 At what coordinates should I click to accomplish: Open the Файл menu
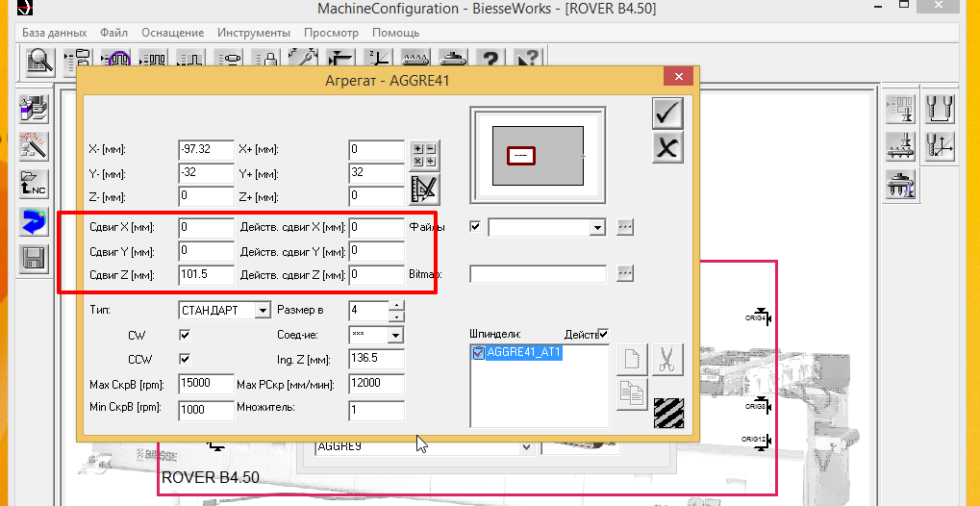(x=113, y=33)
